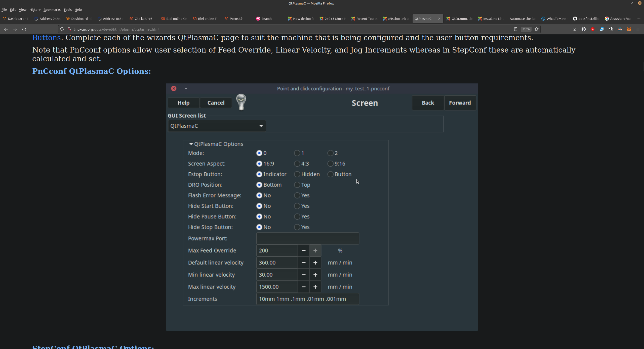Open the gray spheres extension icon
The image size is (644, 349).
[x=611, y=29]
